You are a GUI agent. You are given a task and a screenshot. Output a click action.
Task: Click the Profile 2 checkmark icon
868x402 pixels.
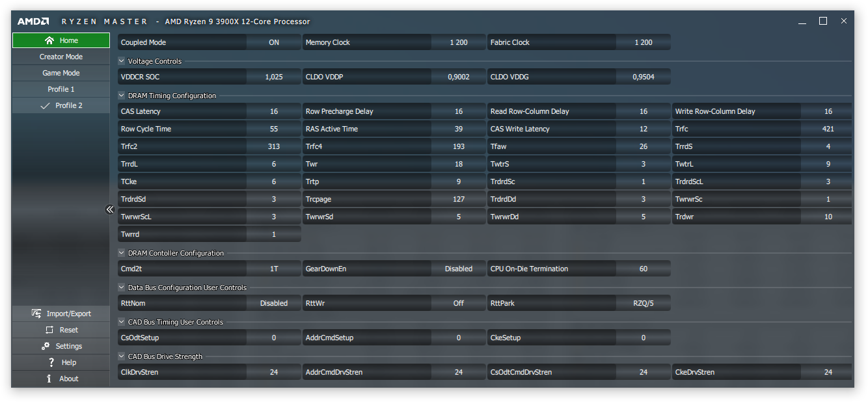(45, 105)
